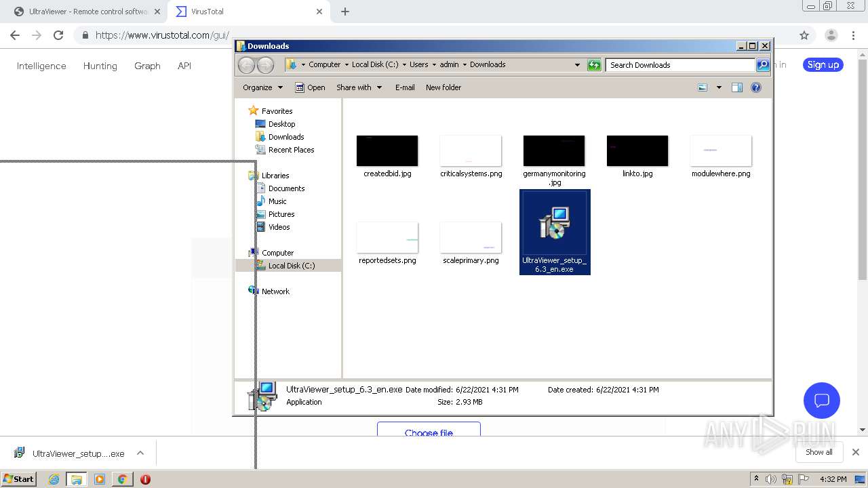
Task: Select modulewhere.png file
Action: 721,150
